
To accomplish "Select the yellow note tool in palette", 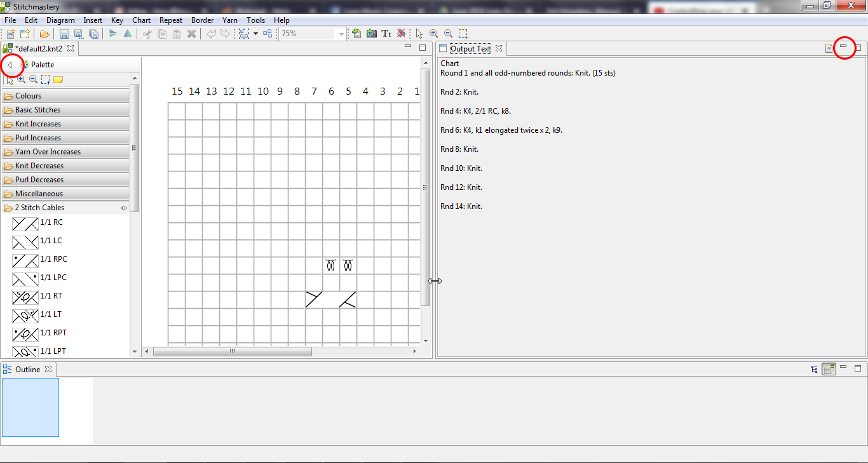I will click(58, 80).
